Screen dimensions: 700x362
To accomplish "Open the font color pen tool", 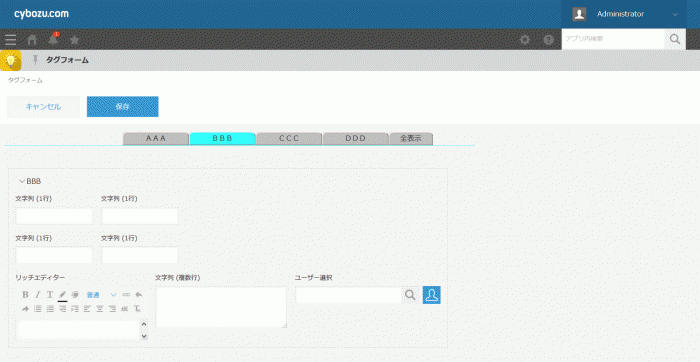I will (x=62, y=295).
